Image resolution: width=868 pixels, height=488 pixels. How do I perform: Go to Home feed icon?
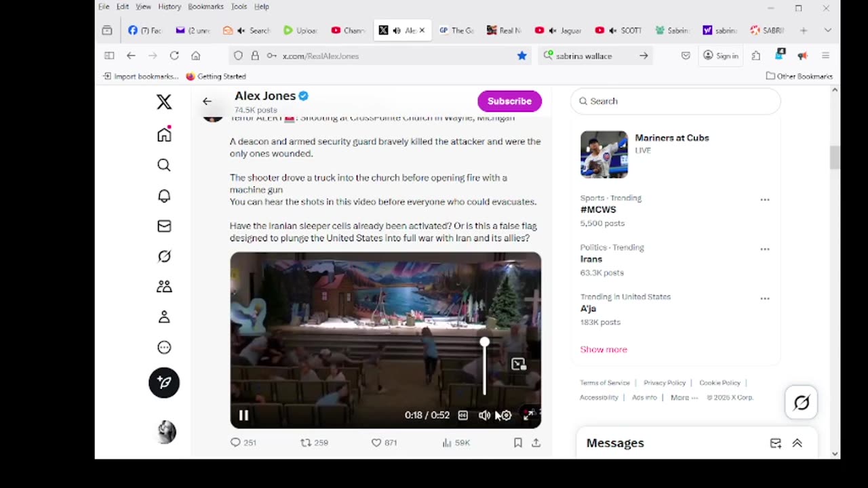coord(164,134)
